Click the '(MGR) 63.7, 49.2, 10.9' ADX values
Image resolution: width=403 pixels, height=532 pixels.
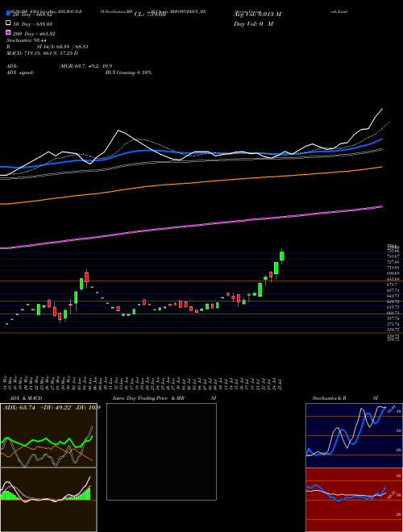(x=85, y=66)
